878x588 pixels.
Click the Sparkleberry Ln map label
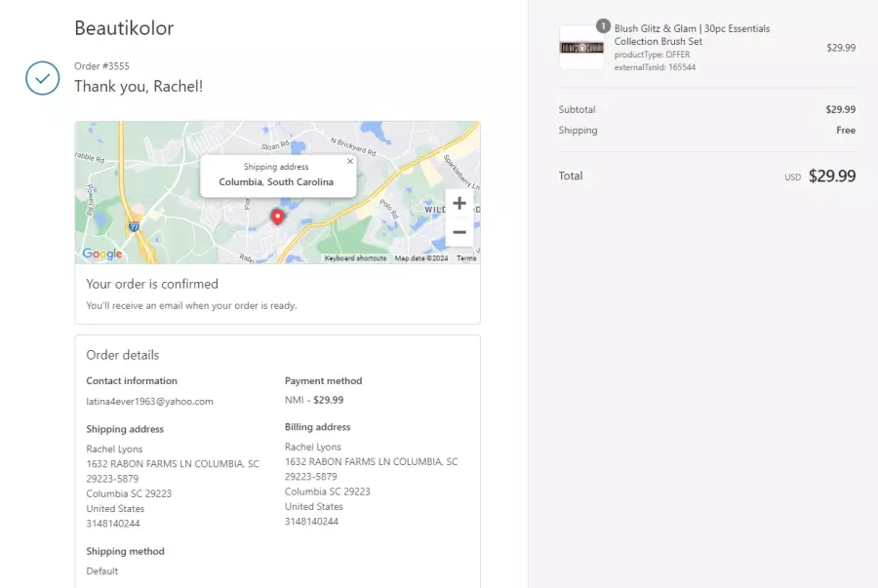pyautogui.click(x=461, y=172)
